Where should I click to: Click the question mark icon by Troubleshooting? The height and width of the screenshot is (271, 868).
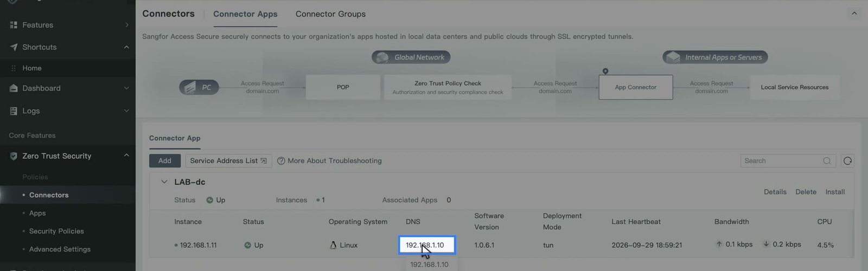click(281, 161)
